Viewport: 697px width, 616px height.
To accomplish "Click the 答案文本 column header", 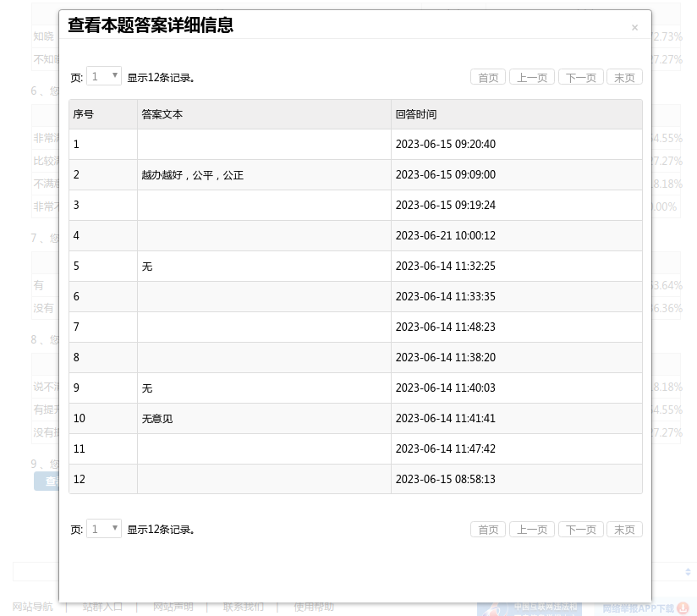I will click(162, 114).
